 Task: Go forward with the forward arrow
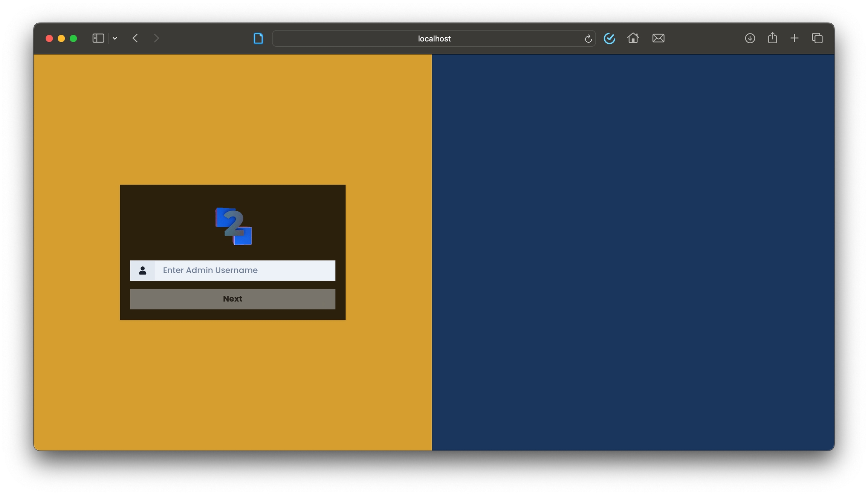(x=156, y=38)
